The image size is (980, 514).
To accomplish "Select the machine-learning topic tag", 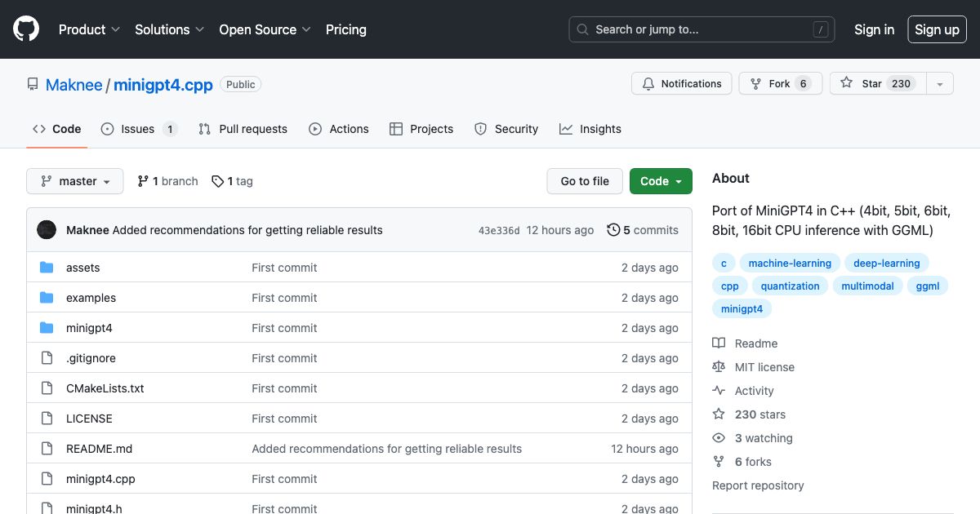I will coord(790,263).
